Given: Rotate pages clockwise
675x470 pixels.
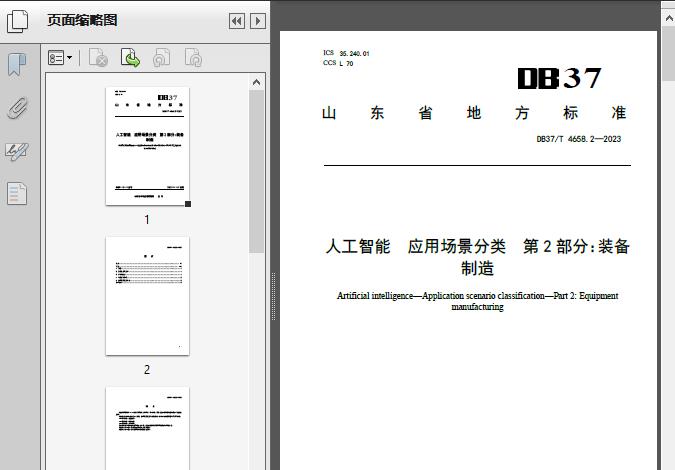Looking at the screenshot, I should coord(193,59).
